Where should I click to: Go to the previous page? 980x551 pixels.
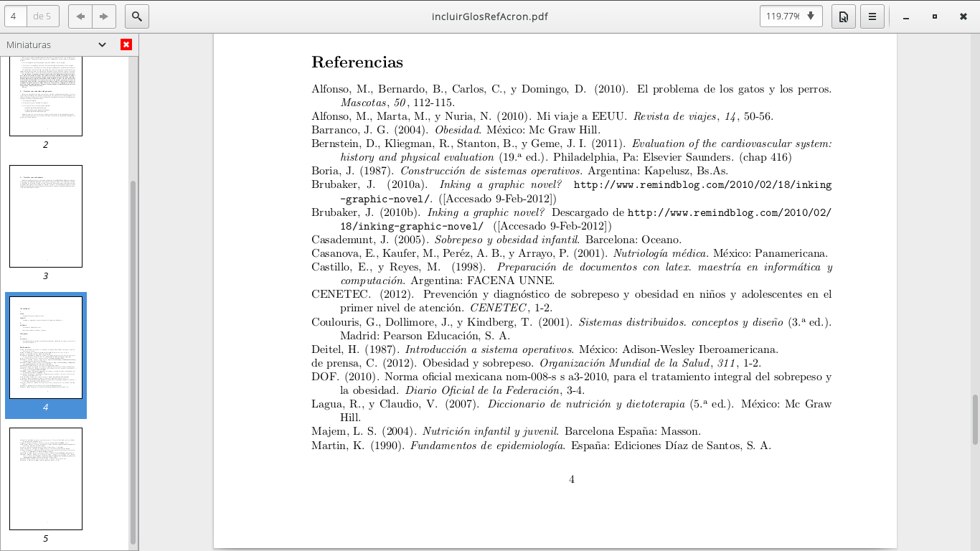coord(80,16)
